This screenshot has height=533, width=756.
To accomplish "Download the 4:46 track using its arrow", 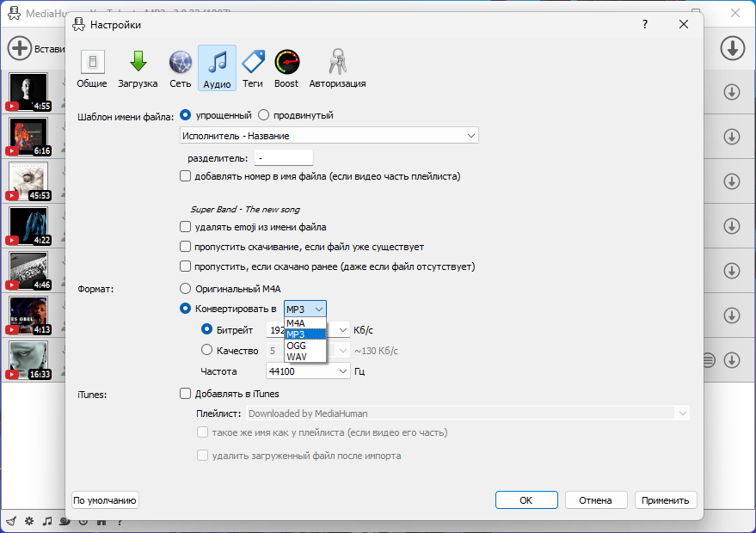I will coord(732,271).
